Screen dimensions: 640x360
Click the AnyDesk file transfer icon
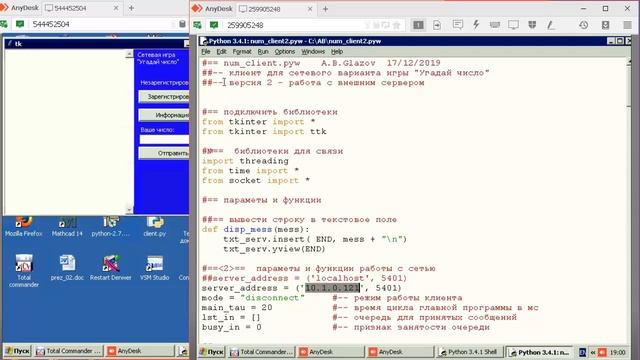(x=437, y=25)
